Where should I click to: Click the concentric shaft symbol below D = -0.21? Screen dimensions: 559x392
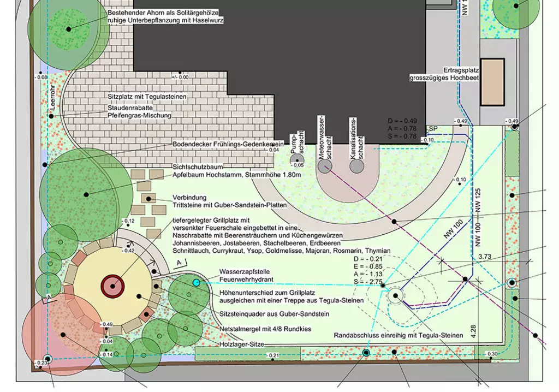coord(395,296)
